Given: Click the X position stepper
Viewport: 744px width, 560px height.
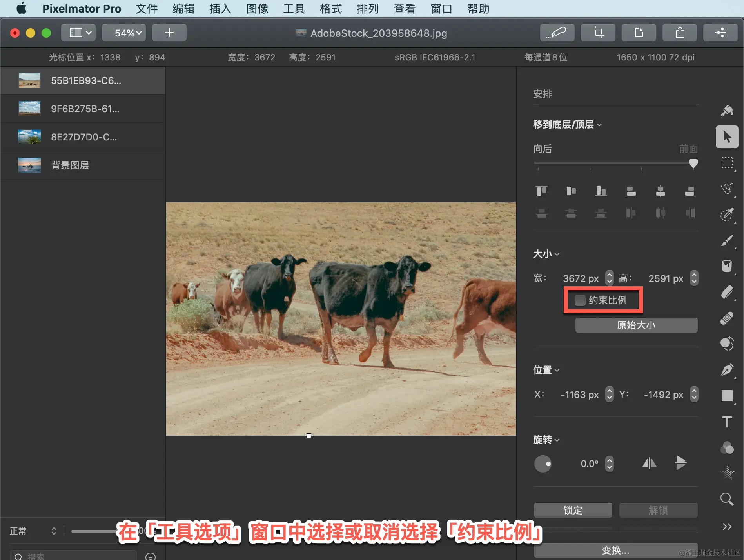Looking at the screenshot, I should tap(609, 394).
